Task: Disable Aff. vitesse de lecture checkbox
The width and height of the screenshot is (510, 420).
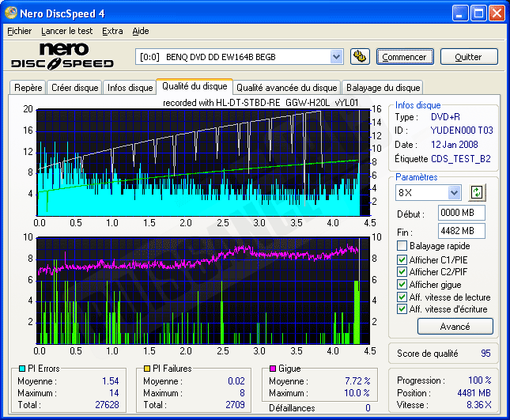Action: pos(402,297)
